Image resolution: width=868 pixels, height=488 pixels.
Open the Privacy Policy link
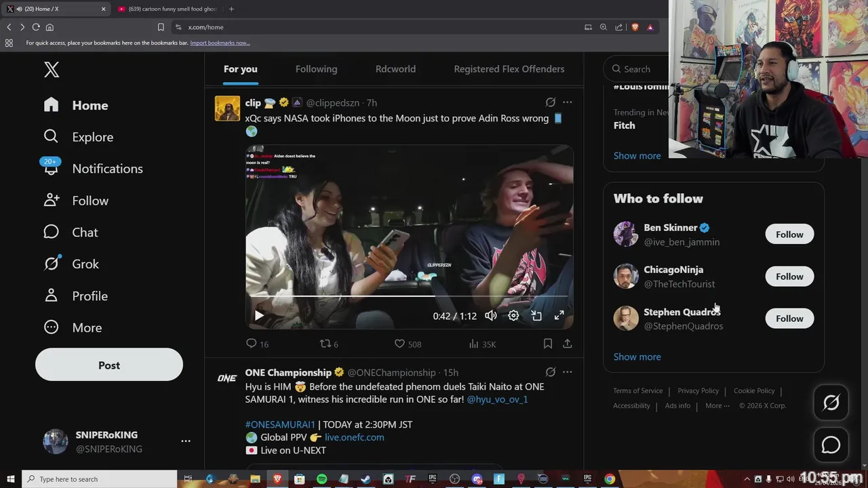(x=698, y=390)
